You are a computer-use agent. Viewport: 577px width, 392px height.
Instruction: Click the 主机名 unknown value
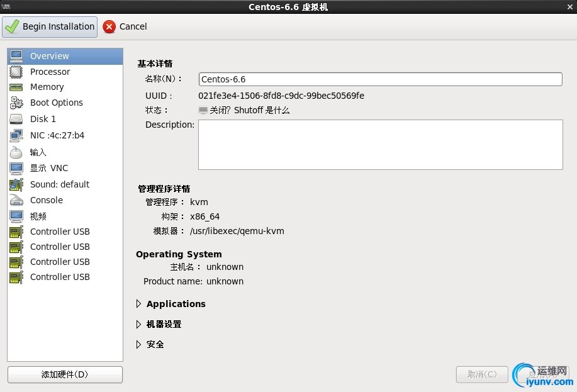tap(225, 267)
